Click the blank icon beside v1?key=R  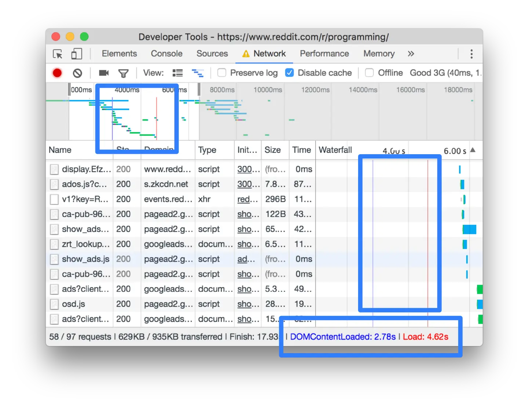[x=54, y=199]
